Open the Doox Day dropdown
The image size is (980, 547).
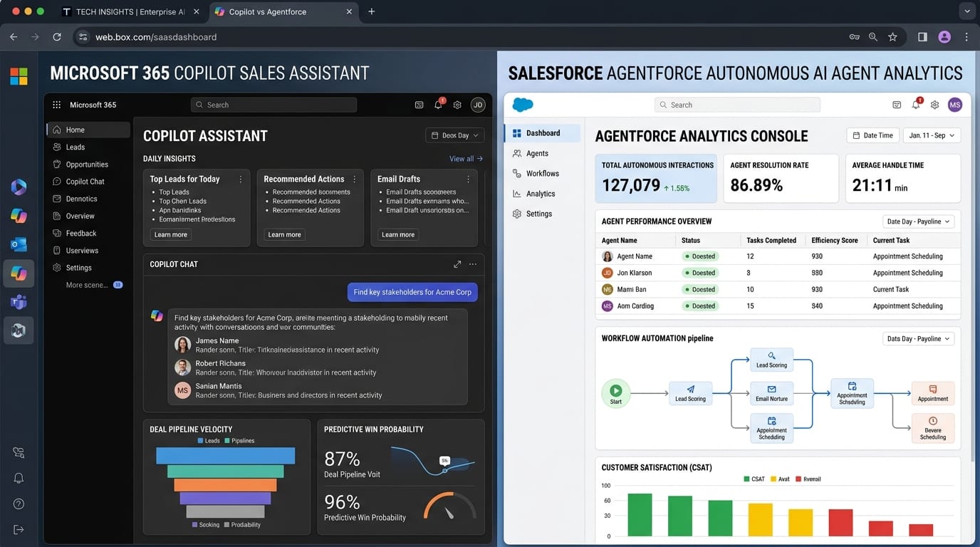coord(454,135)
